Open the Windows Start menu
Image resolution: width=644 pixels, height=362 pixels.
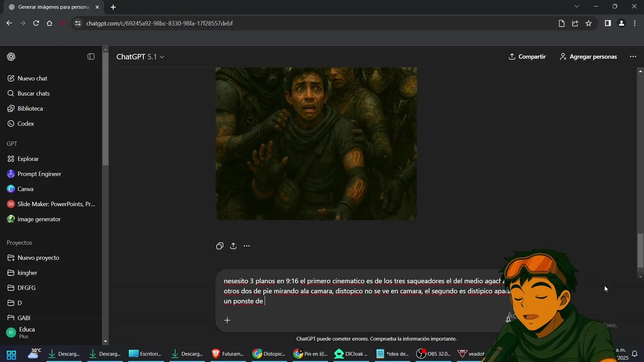pyautogui.click(x=11, y=354)
